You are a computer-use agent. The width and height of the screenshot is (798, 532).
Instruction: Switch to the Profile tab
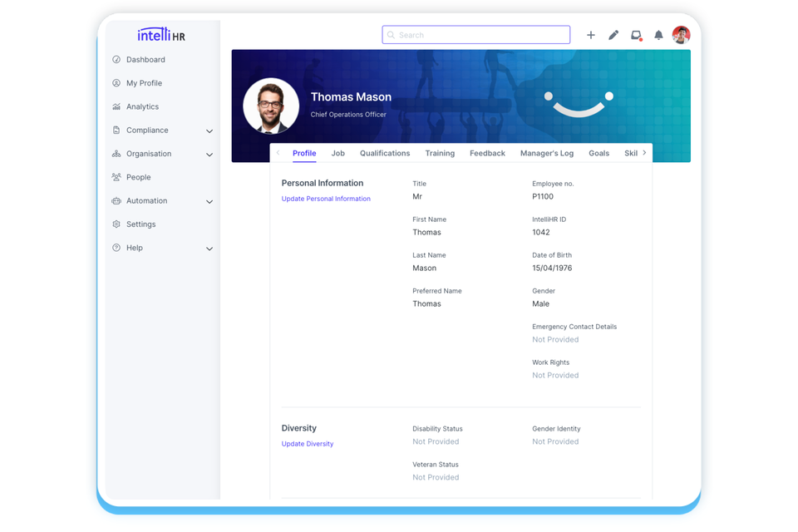pyautogui.click(x=304, y=153)
